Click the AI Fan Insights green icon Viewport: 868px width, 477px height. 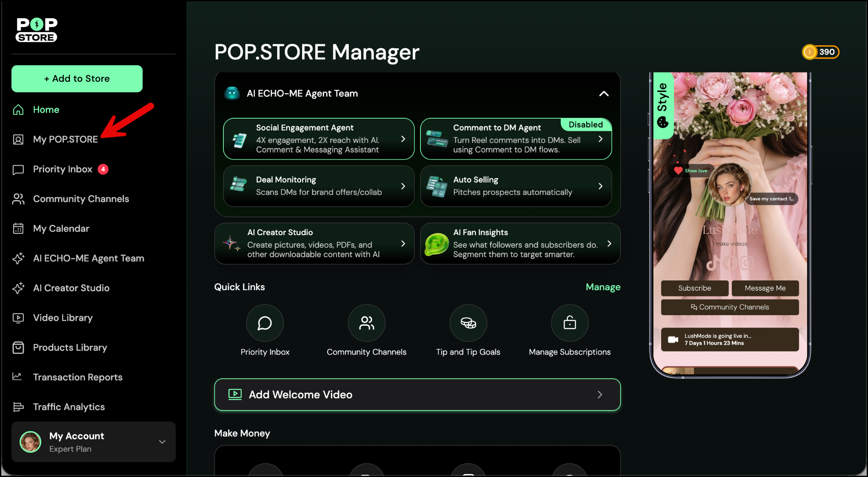(437, 244)
